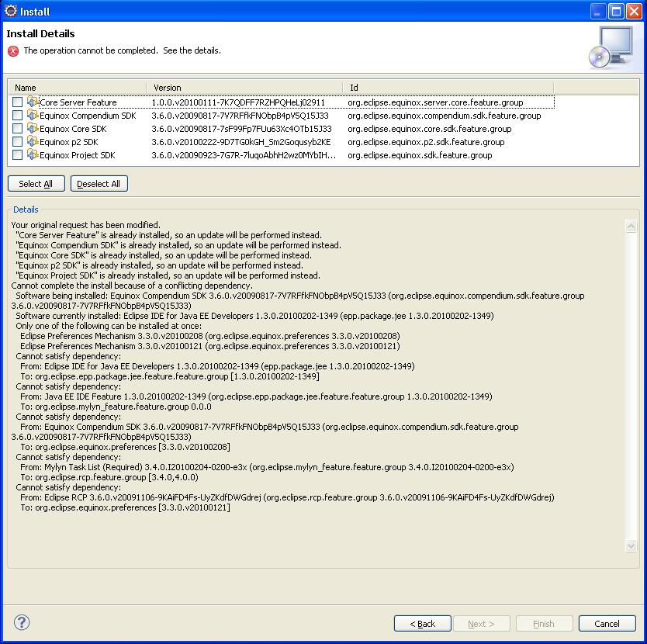This screenshot has height=644, width=647.
Task: Click the Core Server Feature feature icon
Action: click(33, 102)
